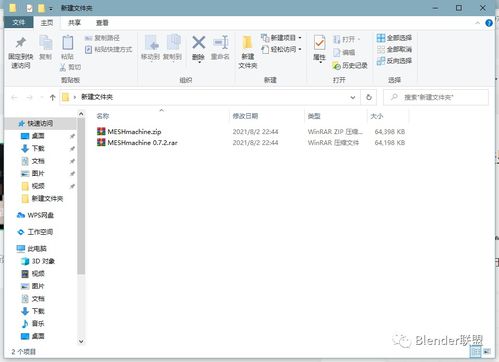Switch to details view icon

tap(476, 351)
